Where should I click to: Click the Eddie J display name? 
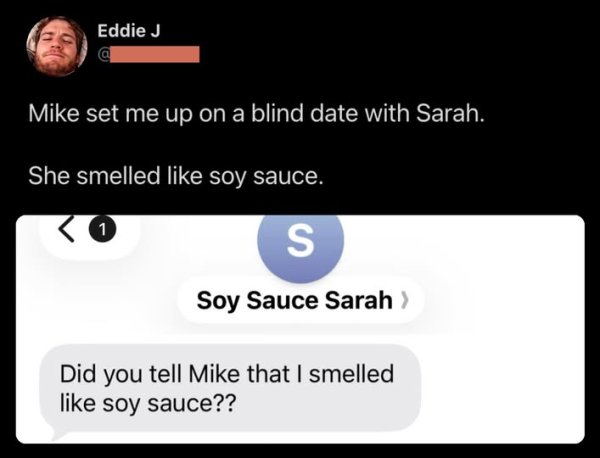click(129, 31)
